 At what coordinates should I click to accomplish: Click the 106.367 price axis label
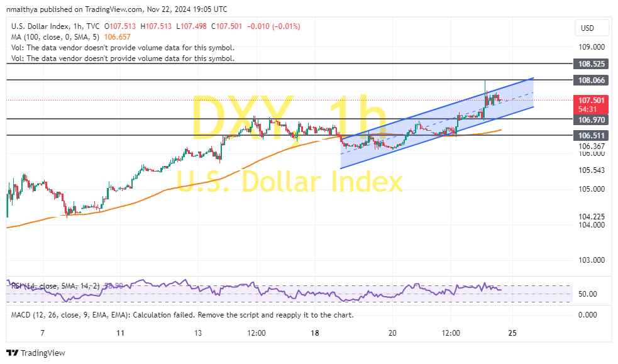click(x=591, y=146)
